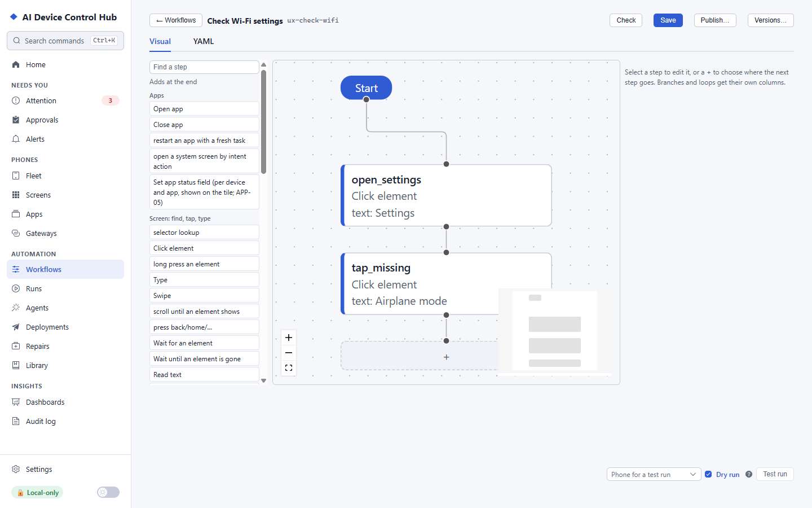
Task: Click the Find a step field
Action: click(x=204, y=67)
